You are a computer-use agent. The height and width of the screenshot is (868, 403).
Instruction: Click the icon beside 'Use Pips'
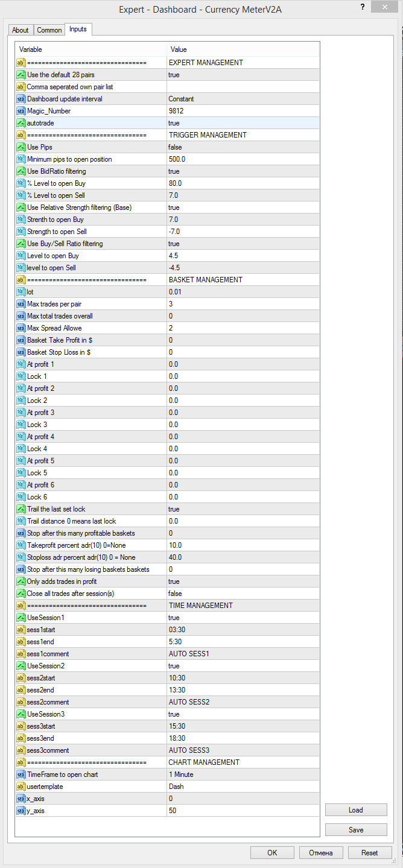(21, 147)
